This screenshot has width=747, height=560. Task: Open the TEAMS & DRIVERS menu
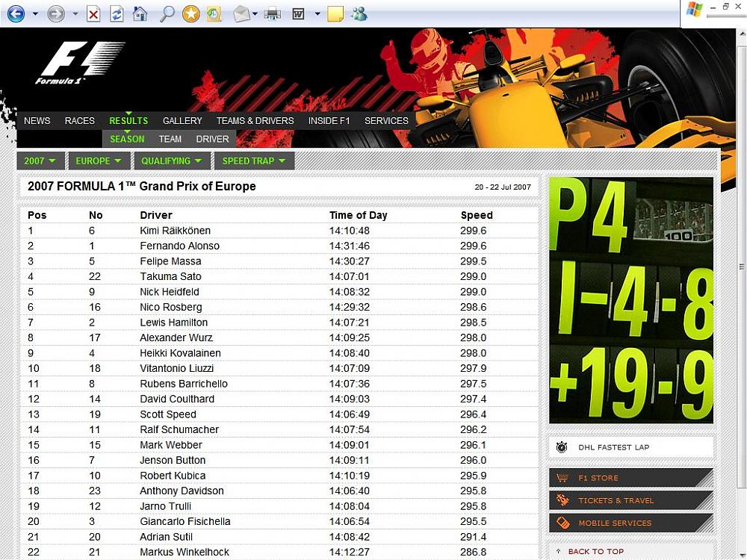click(x=255, y=121)
